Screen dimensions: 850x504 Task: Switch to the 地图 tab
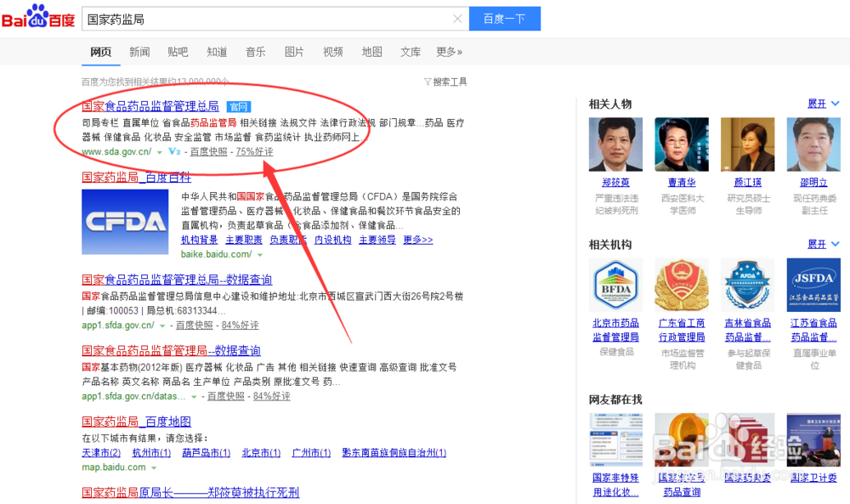372,52
